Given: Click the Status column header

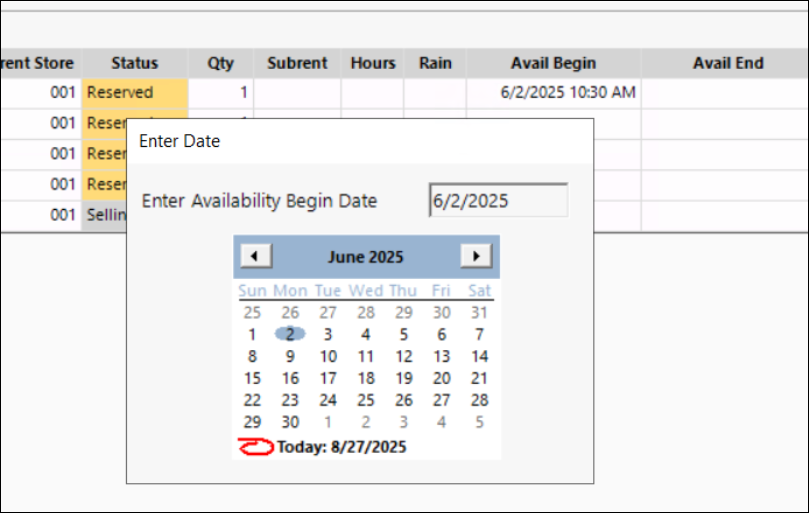Looking at the screenshot, I should [x=135, y=63].
